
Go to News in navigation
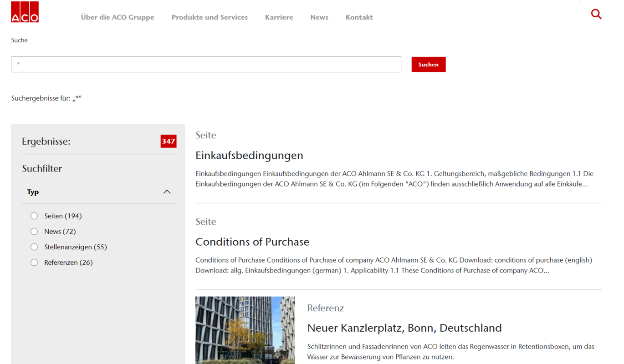coord(319,17)
